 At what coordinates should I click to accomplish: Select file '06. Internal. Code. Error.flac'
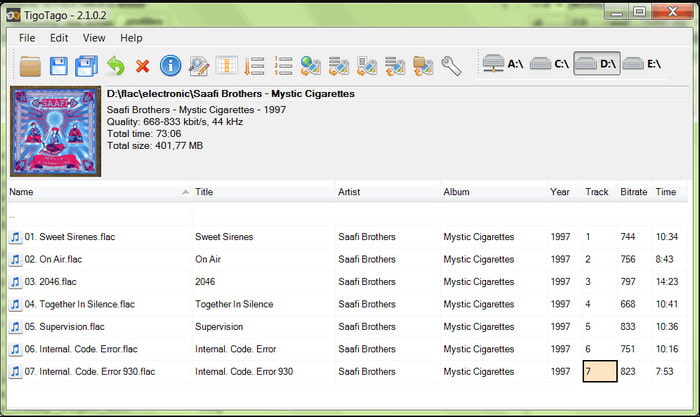point(81,349)
